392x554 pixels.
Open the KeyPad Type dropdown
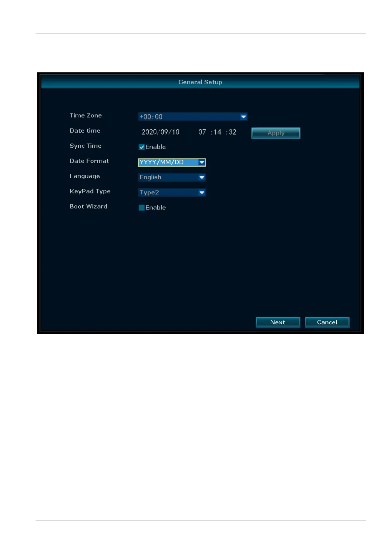172,192
